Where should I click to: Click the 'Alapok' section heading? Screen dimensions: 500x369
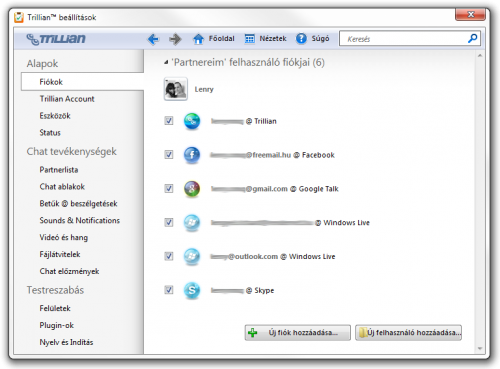click(42, 64)
